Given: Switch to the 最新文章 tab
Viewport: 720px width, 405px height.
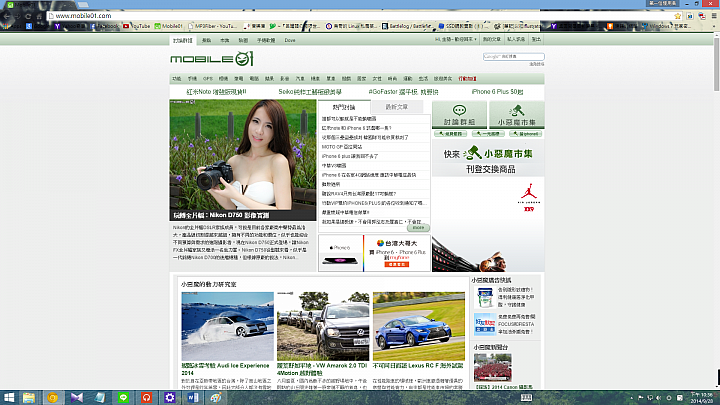Looking at the screenshot, I should [x=396, y=107].
